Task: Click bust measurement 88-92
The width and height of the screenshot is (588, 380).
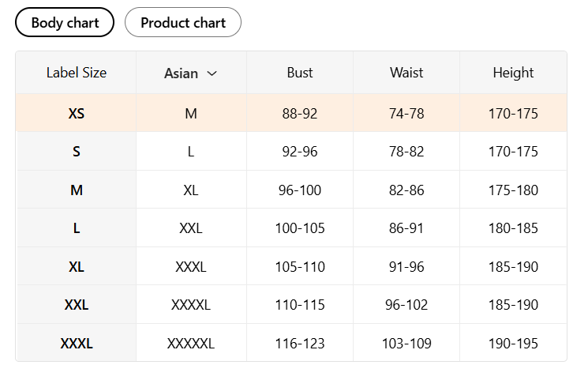Action: pos(300,114)
